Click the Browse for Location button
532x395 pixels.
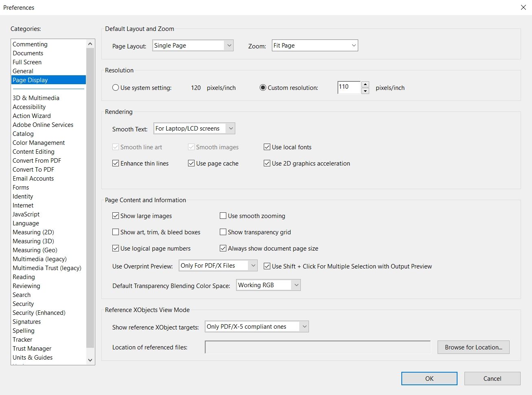point(473,347)
